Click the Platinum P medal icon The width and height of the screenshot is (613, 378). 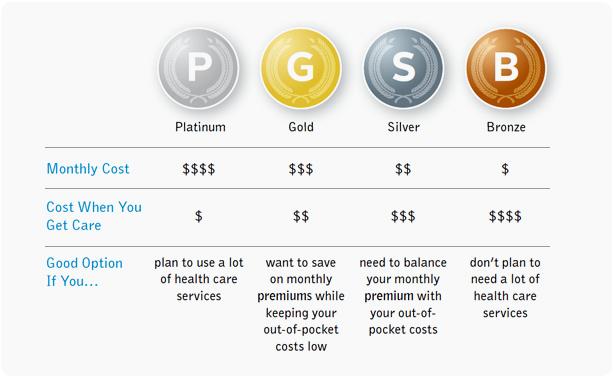199,68
